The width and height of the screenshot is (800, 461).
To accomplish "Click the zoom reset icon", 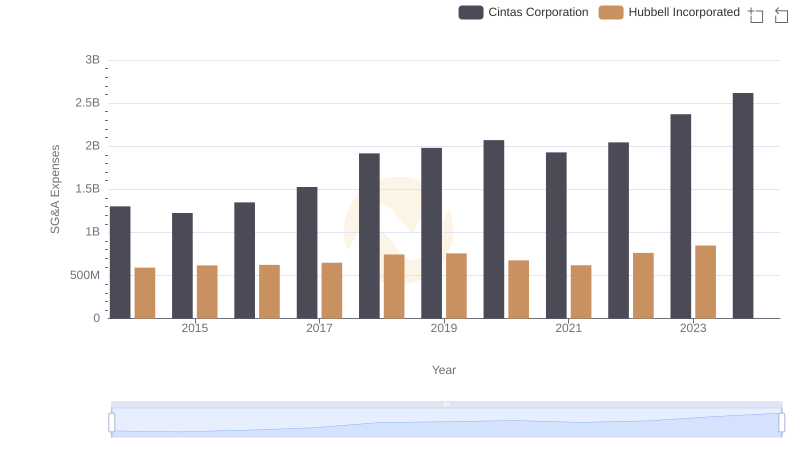I will (x=781, y=15).
